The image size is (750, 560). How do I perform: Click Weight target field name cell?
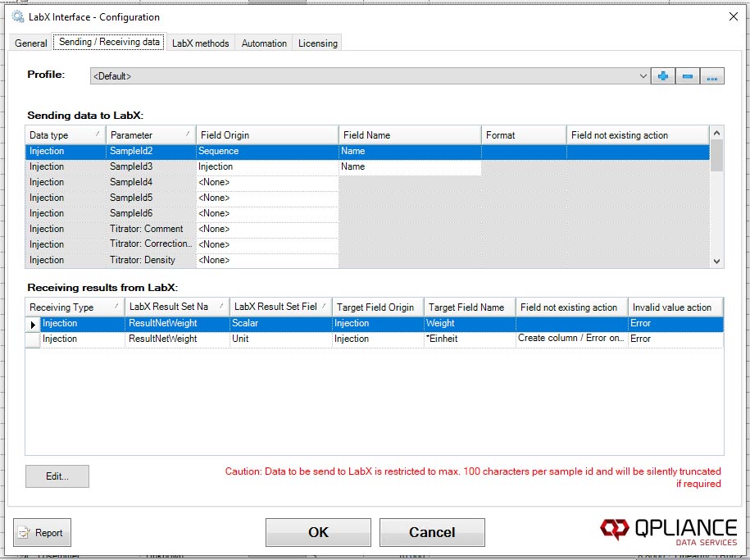click(x=470, y=324)
